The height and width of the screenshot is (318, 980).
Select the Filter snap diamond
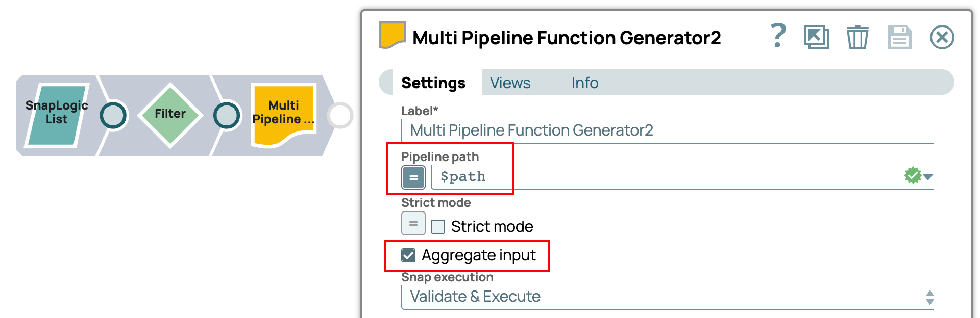[x=170, y=115]
